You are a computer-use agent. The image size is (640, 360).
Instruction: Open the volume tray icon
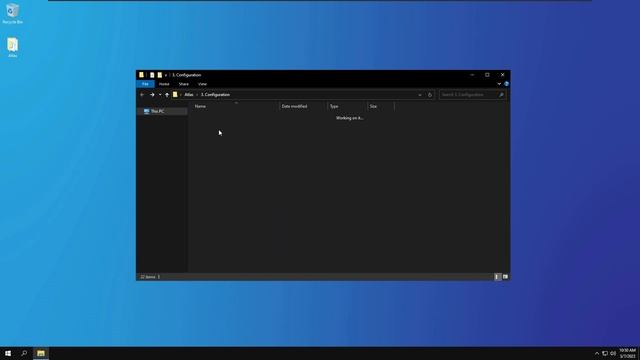click(x=613, y=353)
